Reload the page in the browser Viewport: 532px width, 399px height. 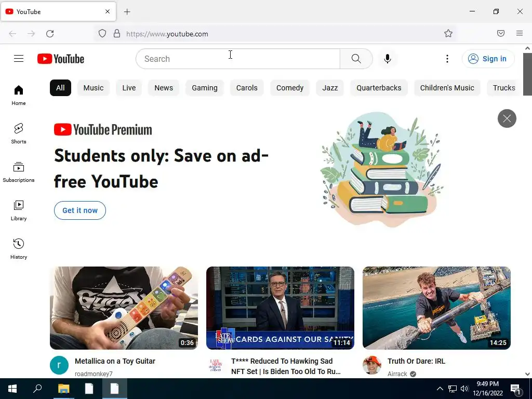click(x=50, y=34)
